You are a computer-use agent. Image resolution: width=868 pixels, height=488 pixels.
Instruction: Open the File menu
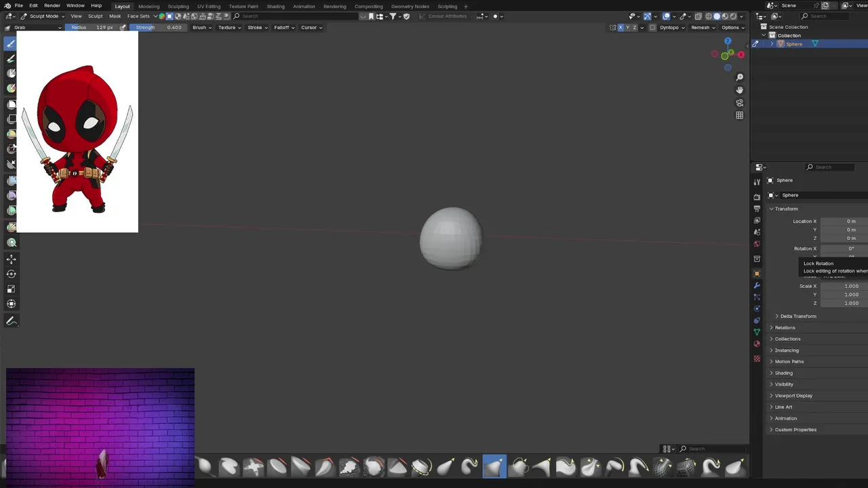(x=19, y=5)
